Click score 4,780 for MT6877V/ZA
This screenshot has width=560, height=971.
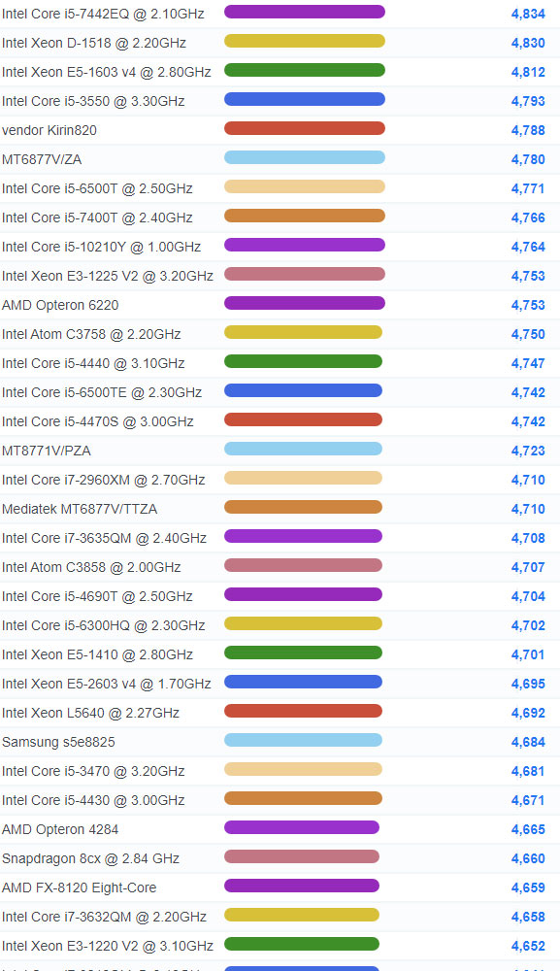click(528, 159)
